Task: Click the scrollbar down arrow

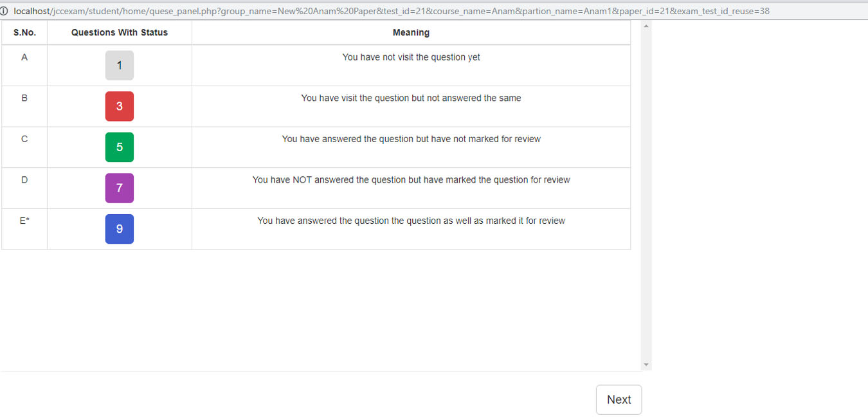Action: point(646,365)
